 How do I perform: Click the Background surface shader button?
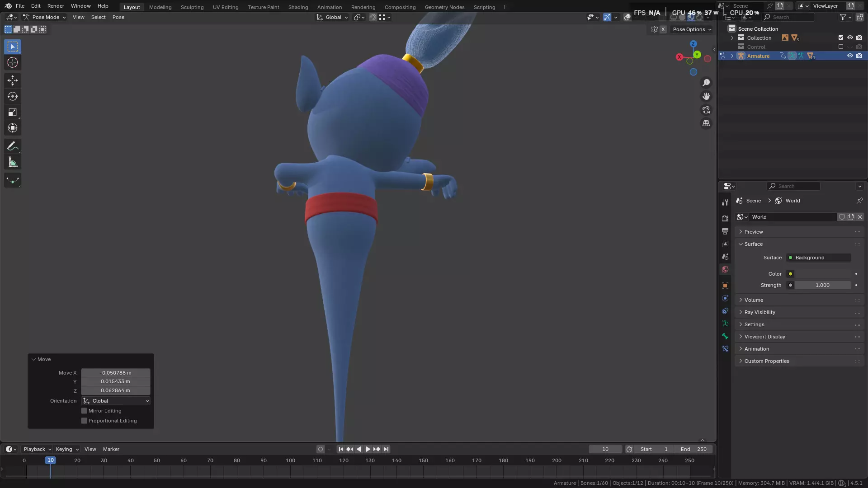[819, 258]
